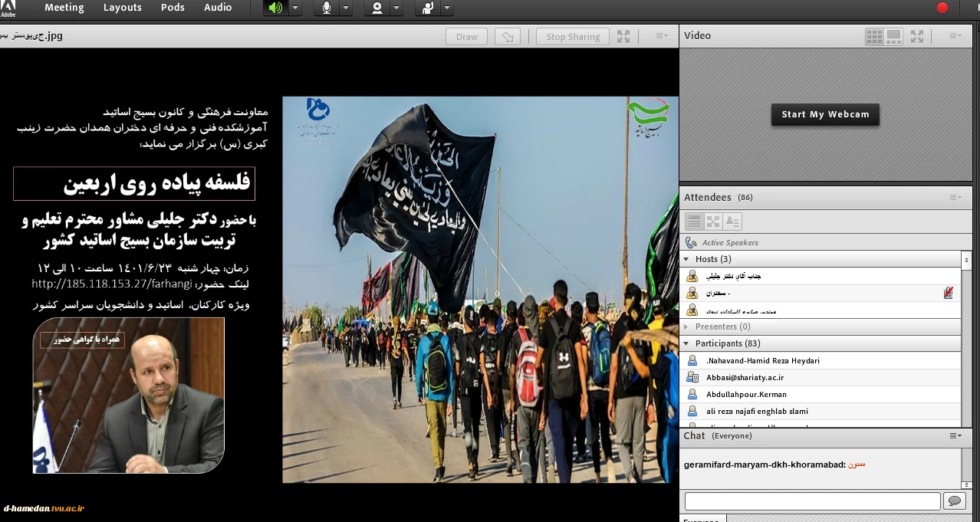Select host جناب آقای دکتر جلیلی

coord(821,276)
